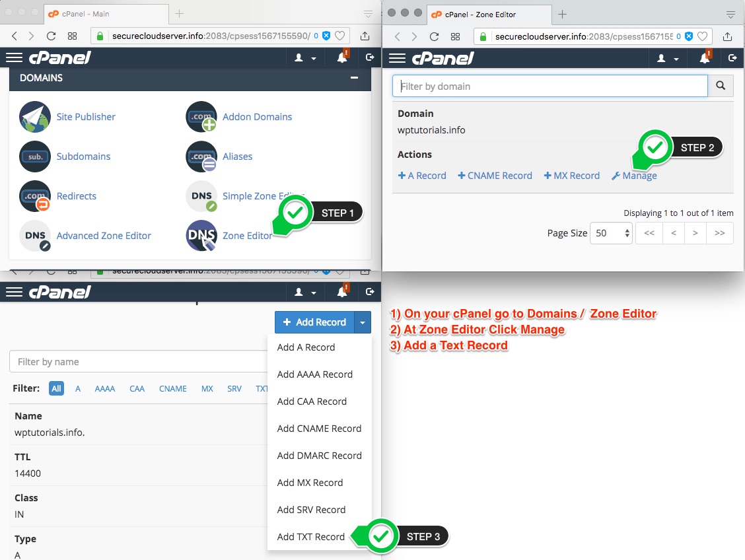Reload page in cPanel Main browser
745x560 pixels.
(52, 36)
